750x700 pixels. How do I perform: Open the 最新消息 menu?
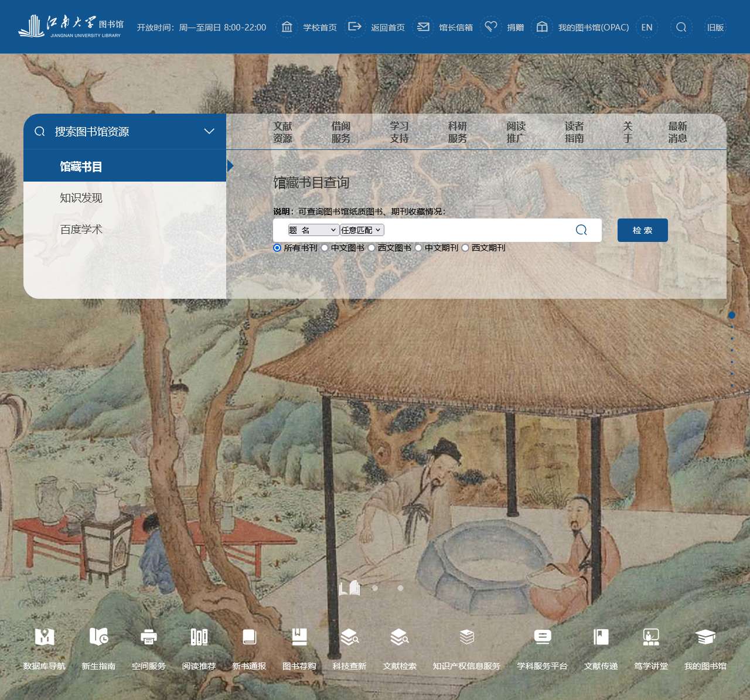pyautogui.click(x=678, y=132)
